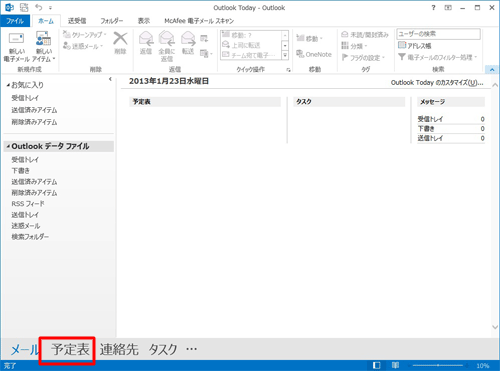Switch to the フォルダー tab
500x371 pixels.
coord(112,21)
